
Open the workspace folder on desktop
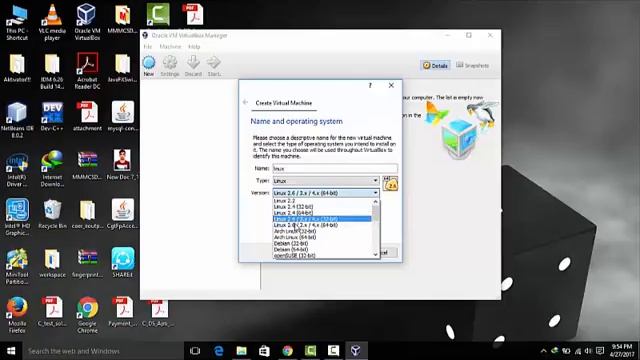point(52,263)
